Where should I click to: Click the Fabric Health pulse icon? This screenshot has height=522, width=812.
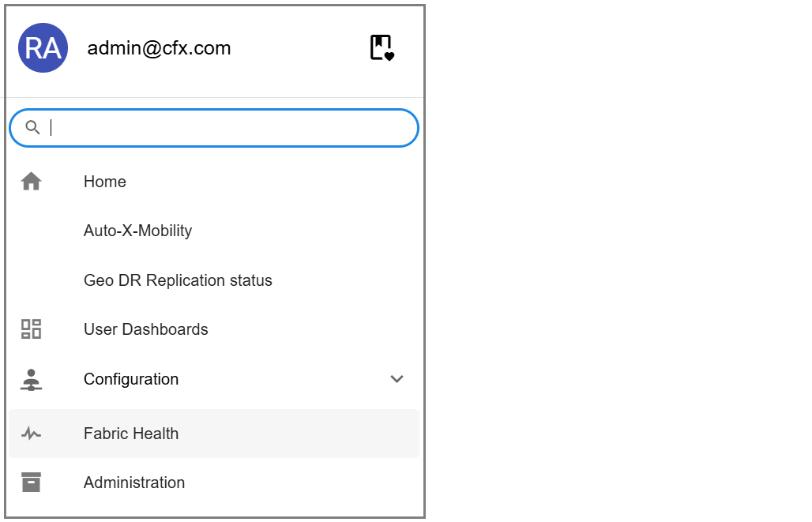click(31, 434)
